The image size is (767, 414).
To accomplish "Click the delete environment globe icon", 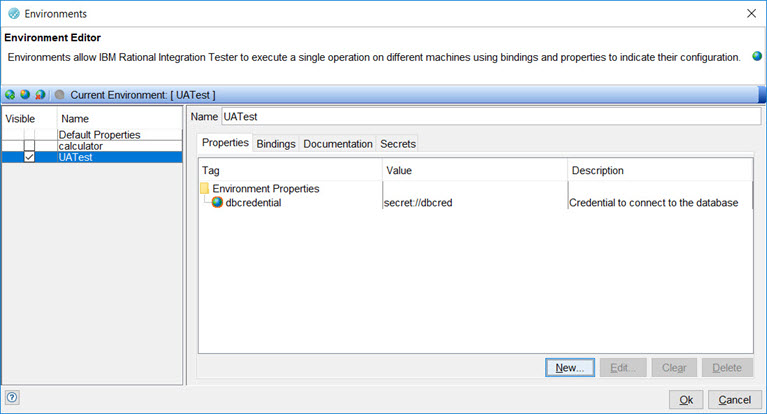I will [x=40, y=94].
